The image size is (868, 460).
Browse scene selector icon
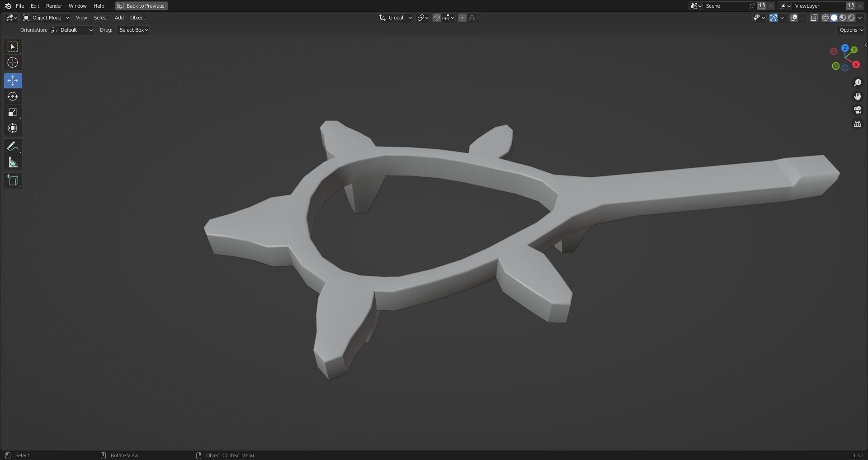696,6
